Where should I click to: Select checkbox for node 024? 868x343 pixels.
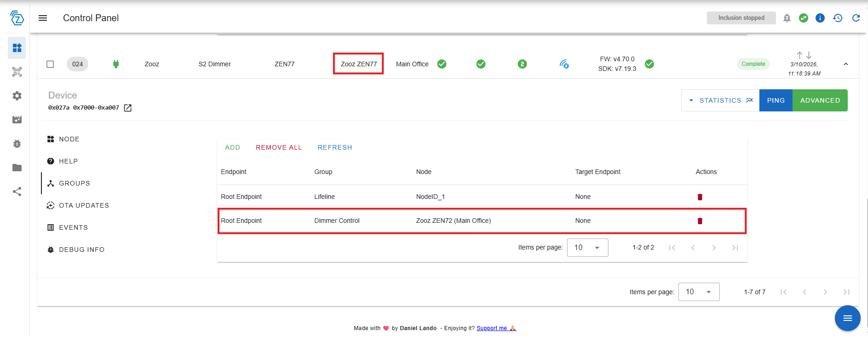coord(50,64)
